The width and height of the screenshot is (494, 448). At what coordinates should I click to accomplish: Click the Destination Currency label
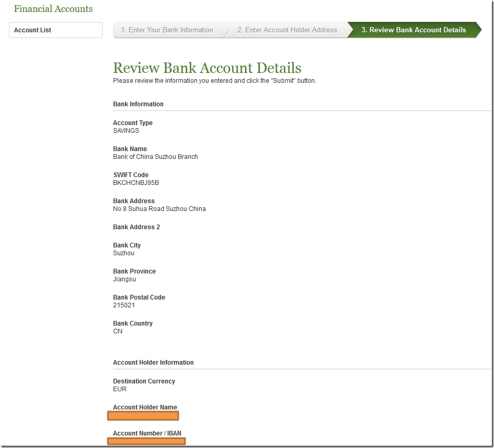pos(144,381)
